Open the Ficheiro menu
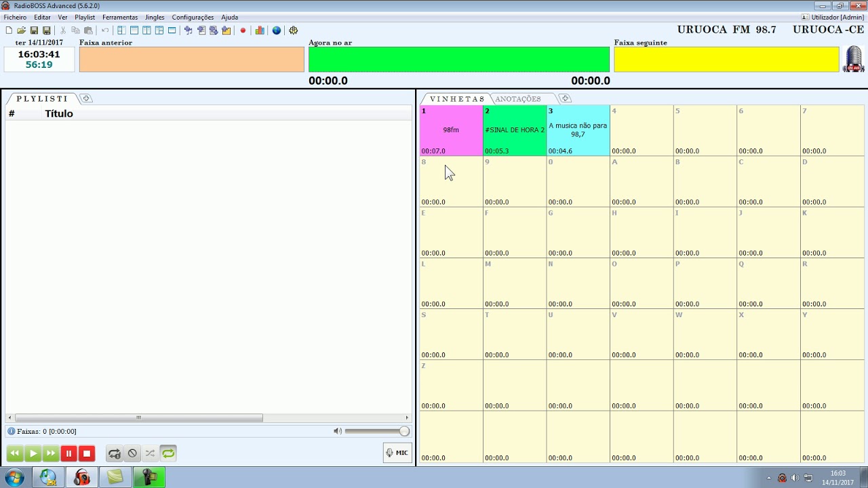 pyautogui.click(x=16, y=17)
